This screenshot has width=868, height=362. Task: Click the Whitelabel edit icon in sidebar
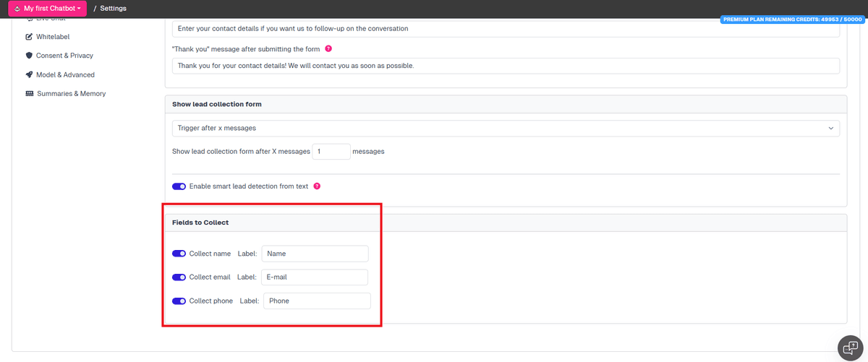(x=30, y=37)
